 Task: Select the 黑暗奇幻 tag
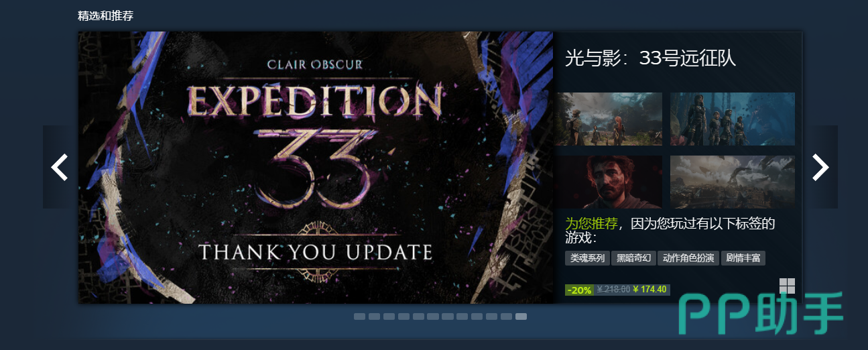633,258
